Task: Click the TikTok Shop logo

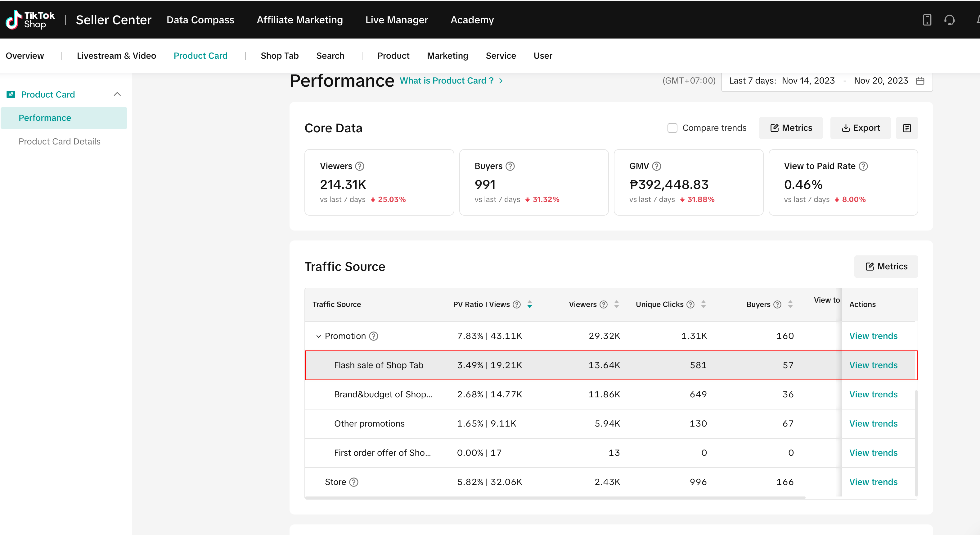Action: pyautogui.click(x=30, y=20)
